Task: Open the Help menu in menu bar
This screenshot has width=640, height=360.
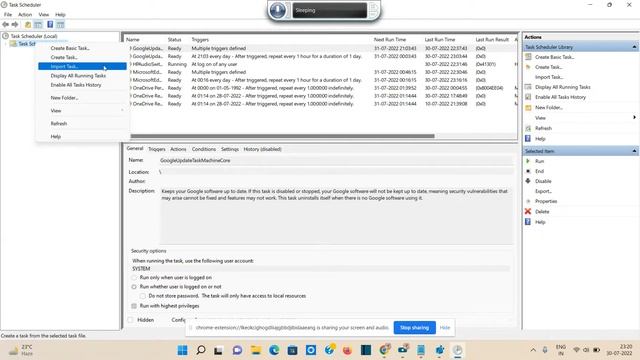Action: point(60,15)
